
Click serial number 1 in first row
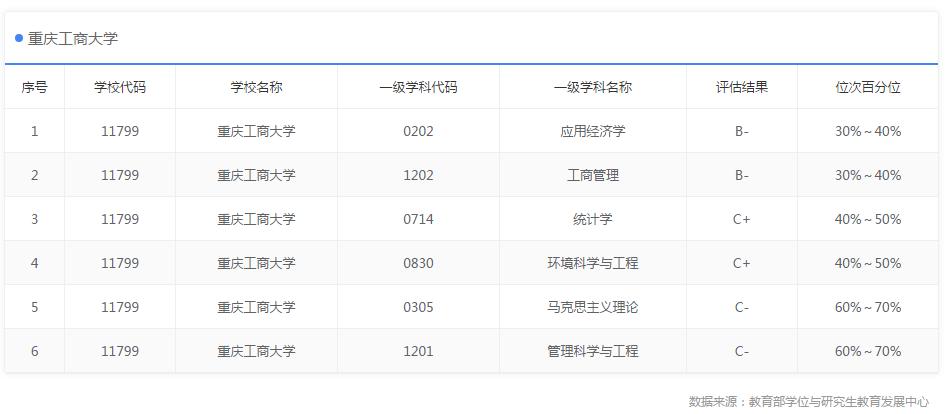pyautogui.click(x=34, y=131)
